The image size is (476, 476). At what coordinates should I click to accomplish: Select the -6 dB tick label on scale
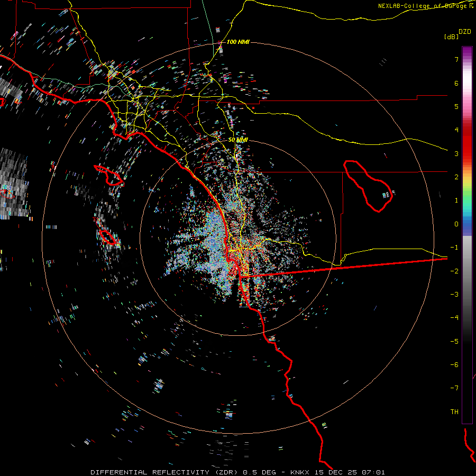point(454,365)
